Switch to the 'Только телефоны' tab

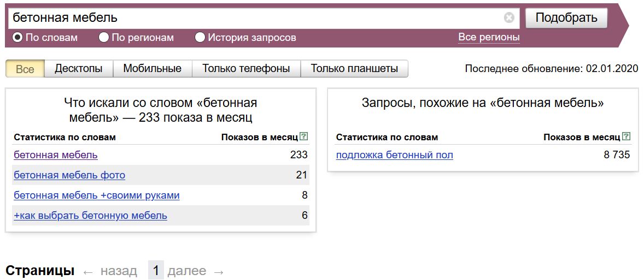(x=246, y=69)
